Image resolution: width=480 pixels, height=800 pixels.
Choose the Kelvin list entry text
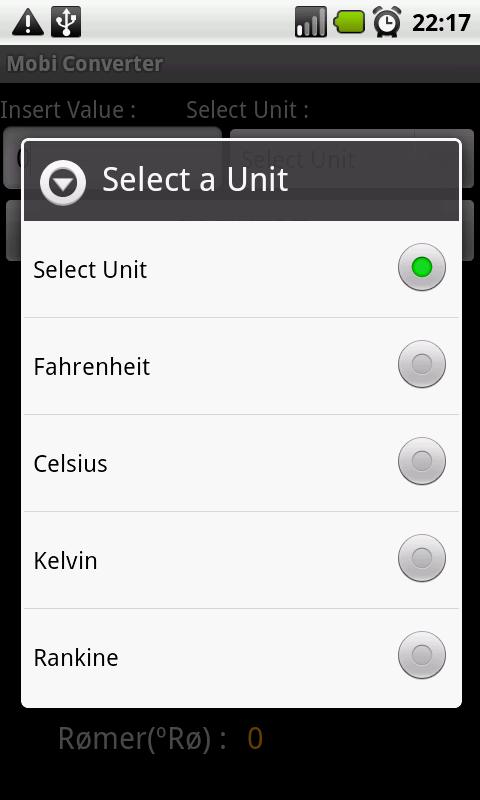[x=65, y=560]
